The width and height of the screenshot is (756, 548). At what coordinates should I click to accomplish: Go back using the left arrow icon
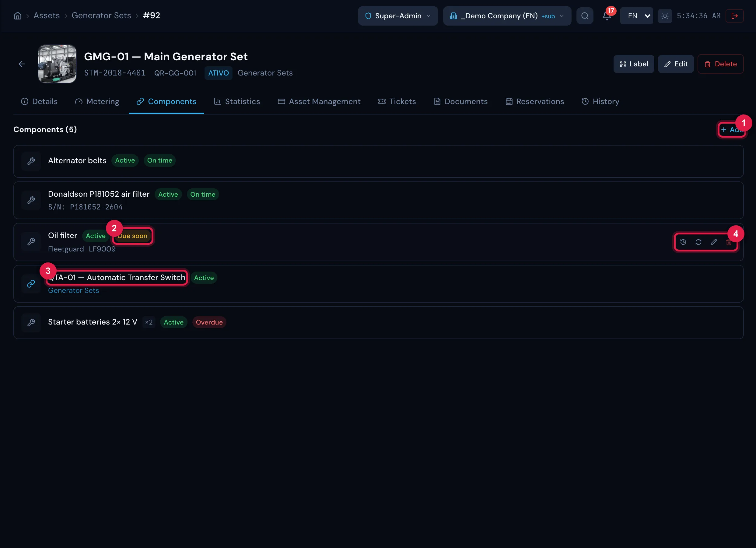pos(22,64)
